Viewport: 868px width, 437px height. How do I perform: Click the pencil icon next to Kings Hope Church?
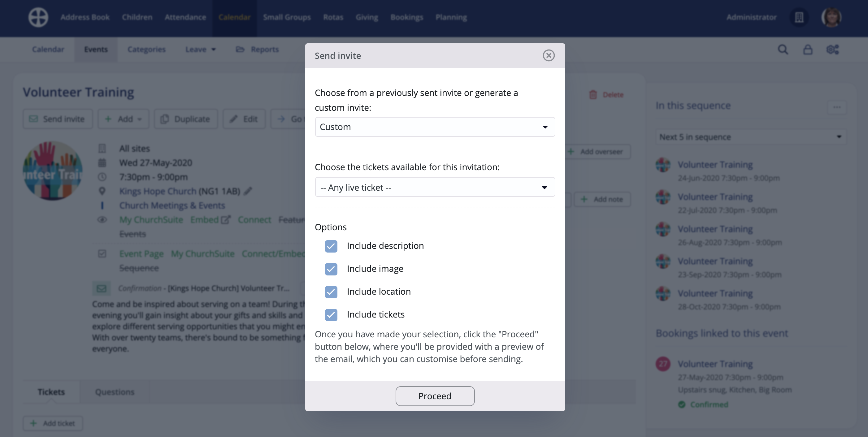click(x=248, y=191)
